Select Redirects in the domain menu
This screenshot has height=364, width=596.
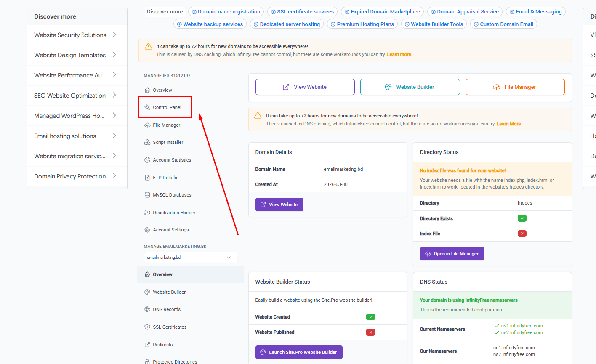(162, 345)
